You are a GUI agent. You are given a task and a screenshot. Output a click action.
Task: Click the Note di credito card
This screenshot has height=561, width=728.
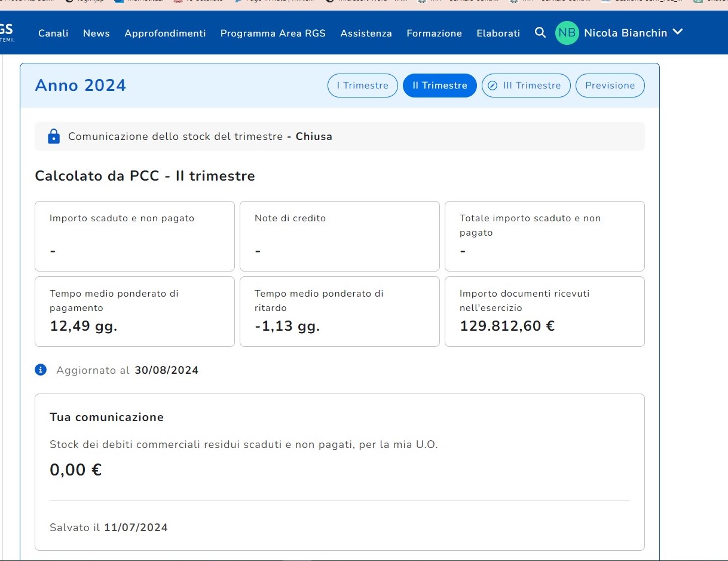pyautogui.click(x=339, y=236)
